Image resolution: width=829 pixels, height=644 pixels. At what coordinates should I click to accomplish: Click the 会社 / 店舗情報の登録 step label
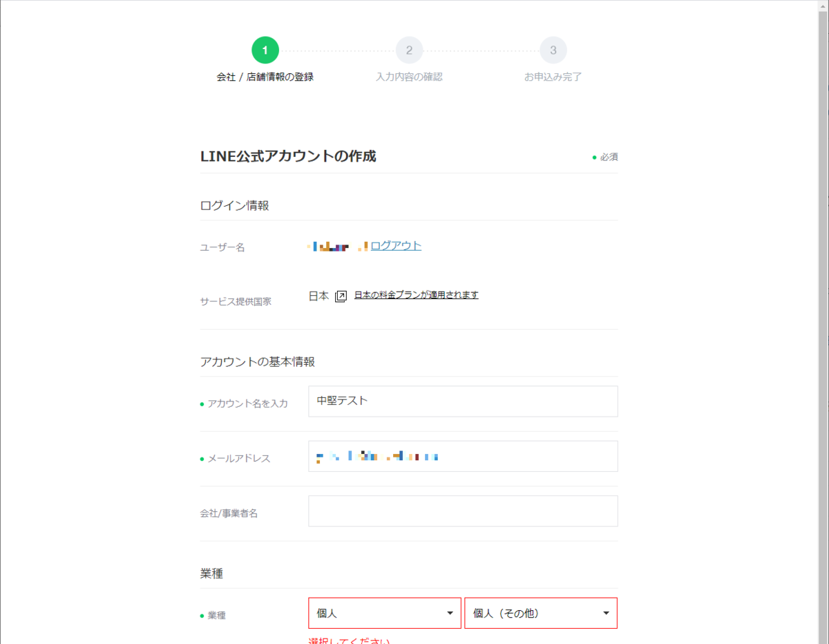[265, 77]
